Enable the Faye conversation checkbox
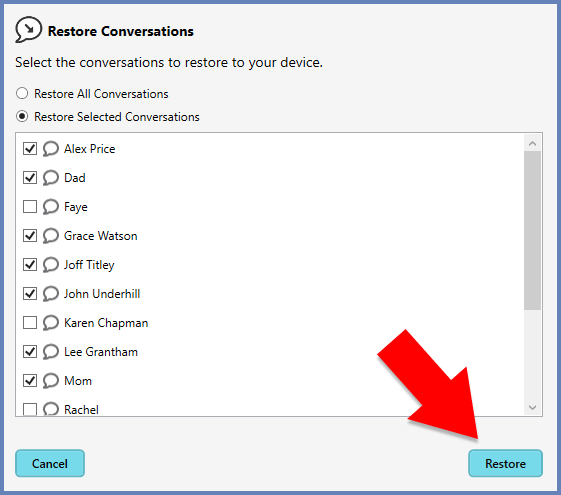The width and height of the screenshot is (561, 495). [x=30, y=206]
